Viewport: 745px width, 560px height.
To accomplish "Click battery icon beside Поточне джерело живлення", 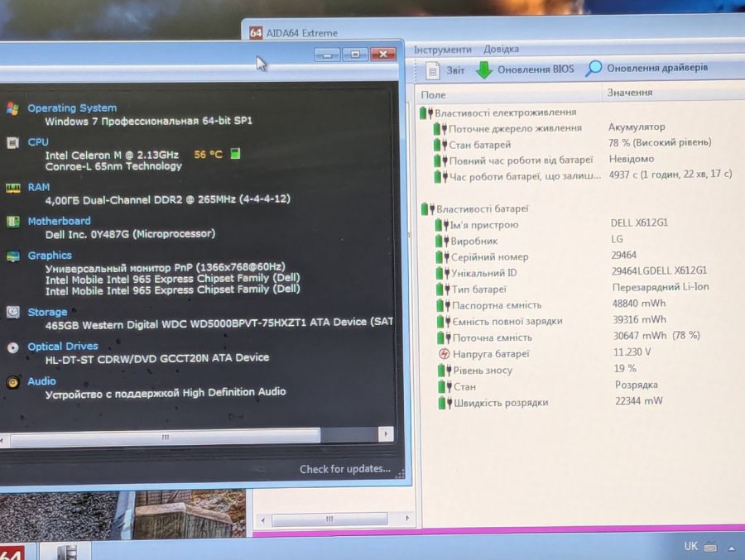I will [440, 129].
